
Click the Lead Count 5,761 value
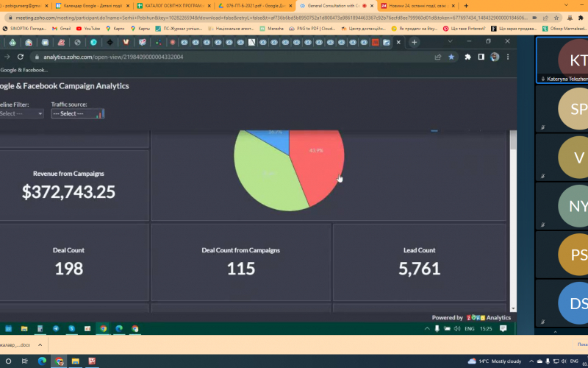[x=419, y=269]
